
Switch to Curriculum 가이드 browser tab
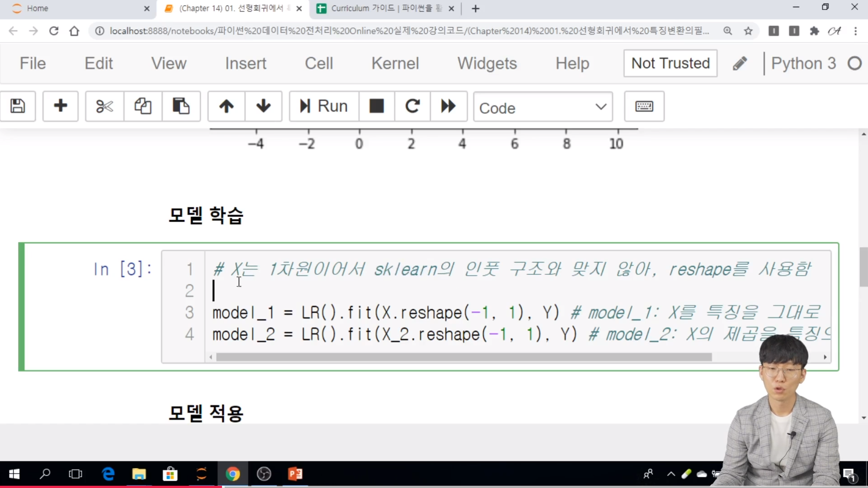(380, 8)
